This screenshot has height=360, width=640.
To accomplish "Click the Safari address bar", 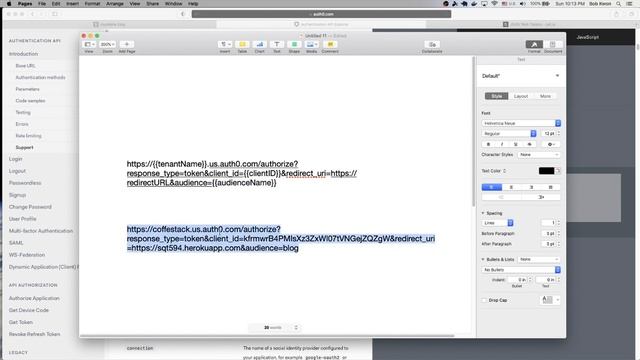I will click(322, 14).
